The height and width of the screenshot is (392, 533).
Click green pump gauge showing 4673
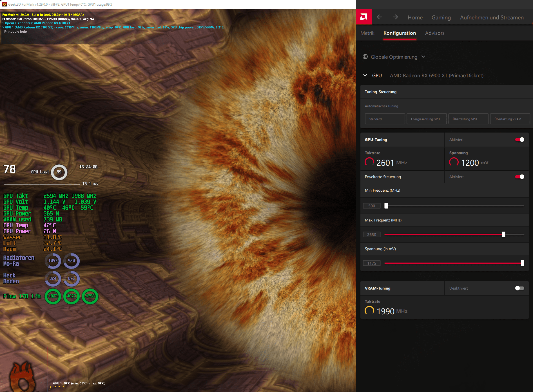coord(72,296)
